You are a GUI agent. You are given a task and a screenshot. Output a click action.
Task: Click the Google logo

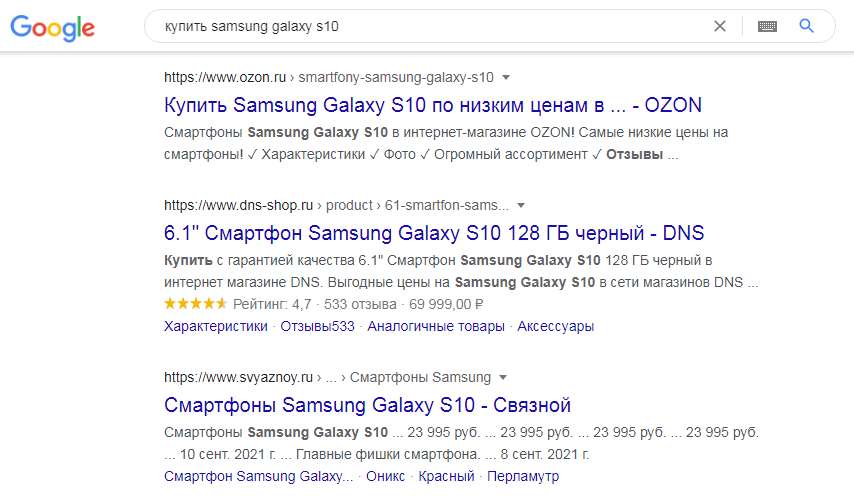coord(52,27)
